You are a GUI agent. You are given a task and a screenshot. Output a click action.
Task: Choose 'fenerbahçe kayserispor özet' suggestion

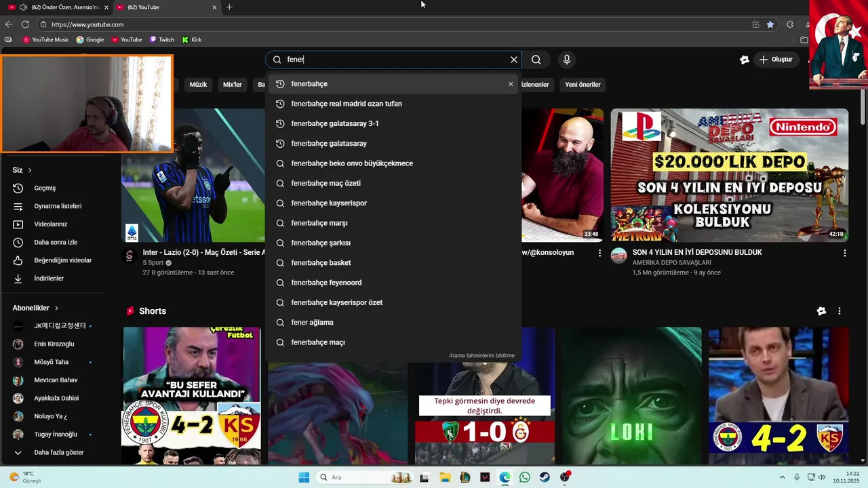[x=393, y=302]
